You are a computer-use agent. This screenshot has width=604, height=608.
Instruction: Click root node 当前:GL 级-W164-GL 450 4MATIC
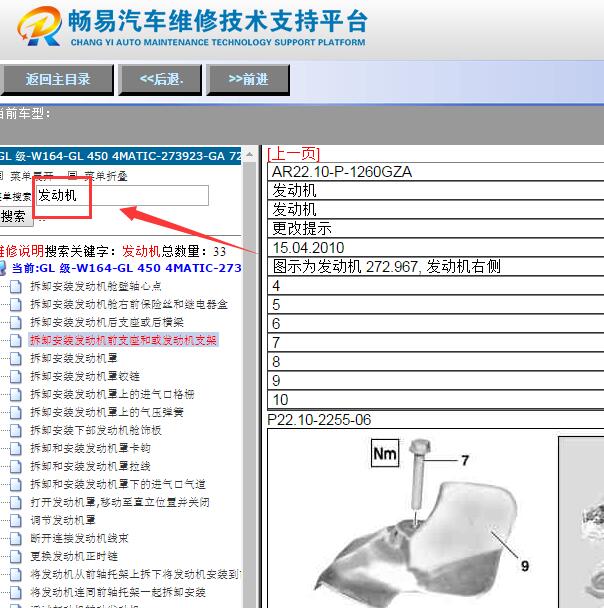tap(126, 268)
